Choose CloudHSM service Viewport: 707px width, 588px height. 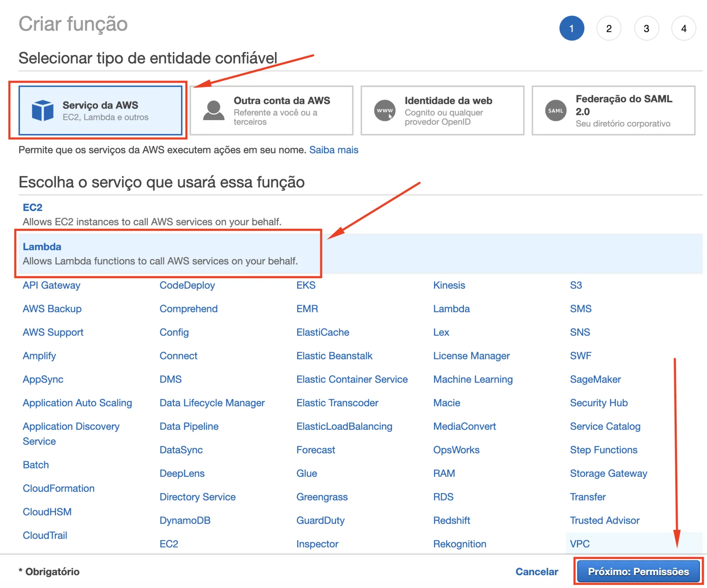pos(47,512)
